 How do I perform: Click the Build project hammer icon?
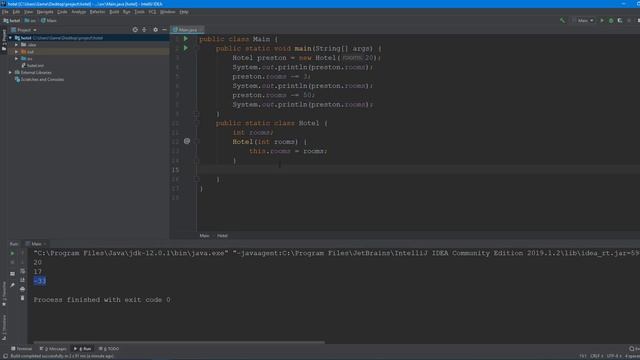pyautogui.click(x=563, y=20)
